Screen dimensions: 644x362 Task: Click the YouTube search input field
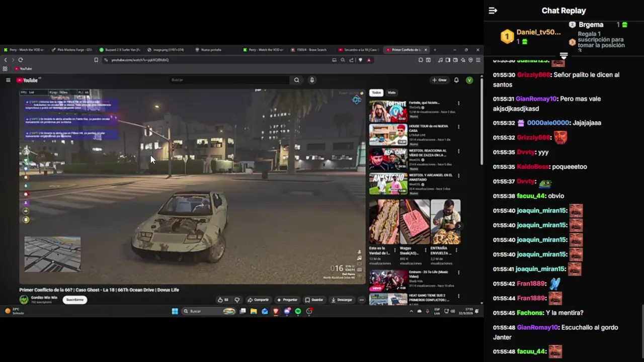click(229, 80)
